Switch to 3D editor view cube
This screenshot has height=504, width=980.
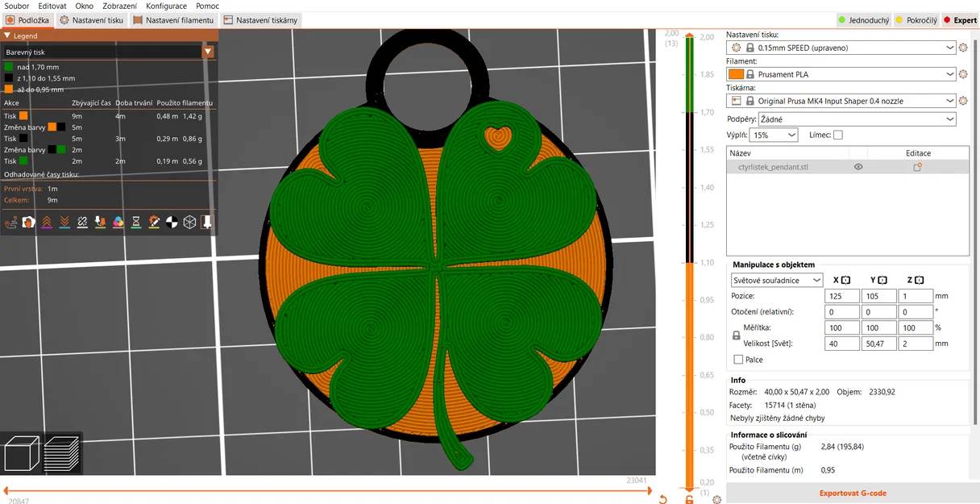pos(22,454)
